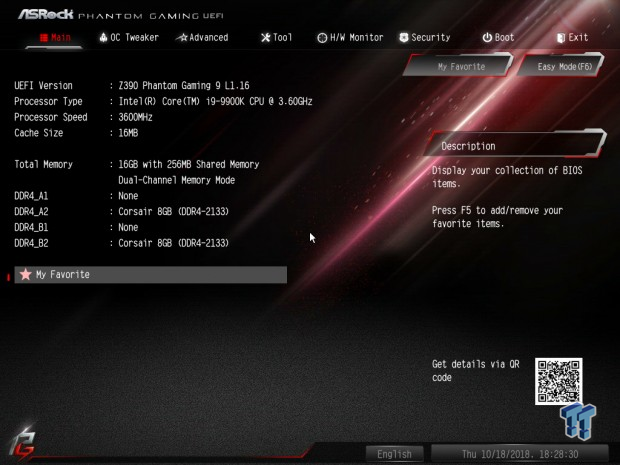Open the Advanced tab
The width and height of the screenshot is (620, 465).
pos(202,38)
